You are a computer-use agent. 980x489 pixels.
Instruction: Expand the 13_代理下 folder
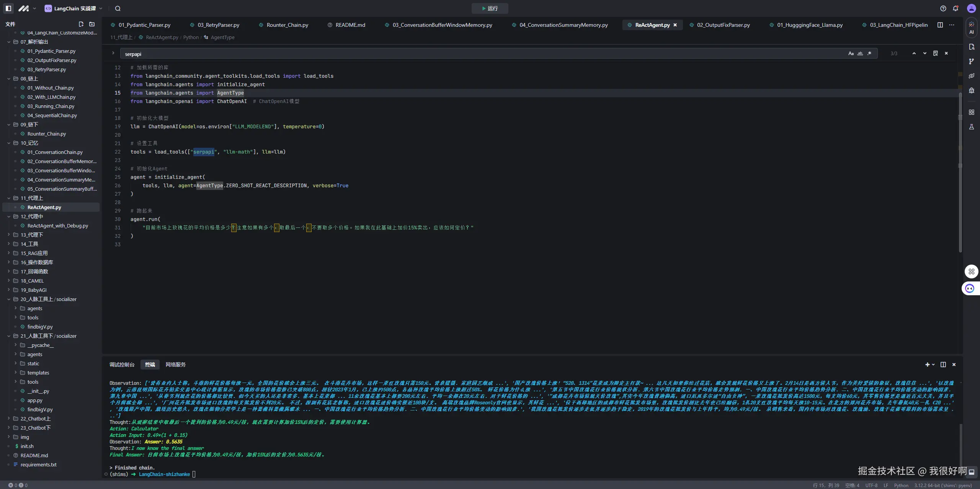[x=9, y=235]
